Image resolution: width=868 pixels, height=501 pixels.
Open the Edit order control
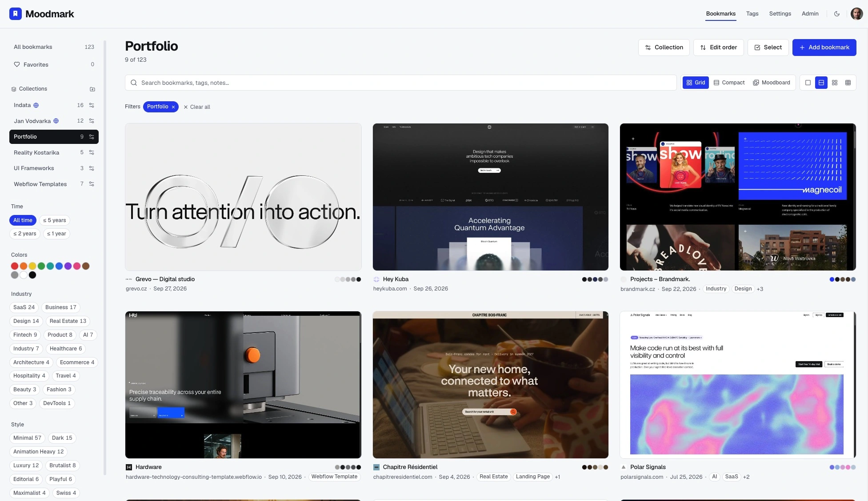[718, 48]
